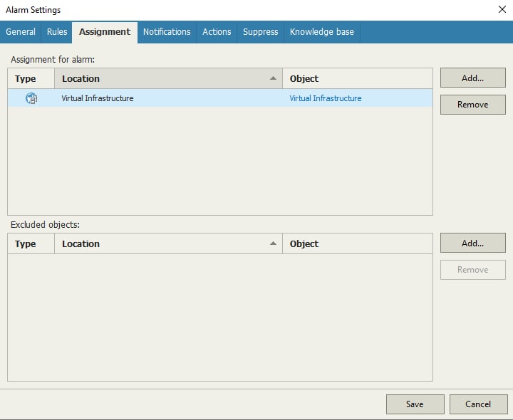The image size is (513, 420).
Task: Open the Virtual Infrastructure object link
Action: pyautogui.click(x=325, y=98)
